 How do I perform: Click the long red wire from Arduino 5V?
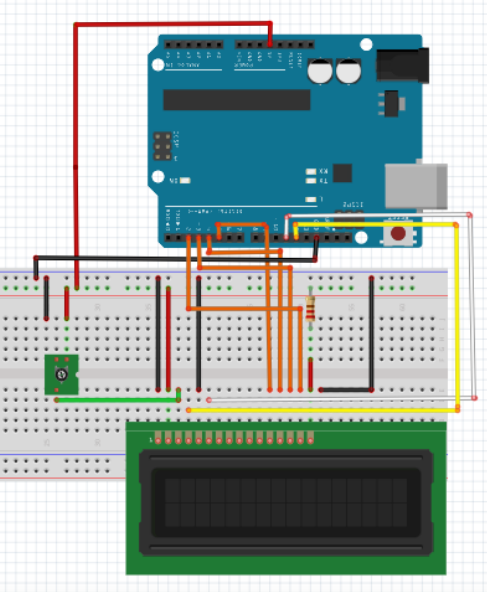76,151
